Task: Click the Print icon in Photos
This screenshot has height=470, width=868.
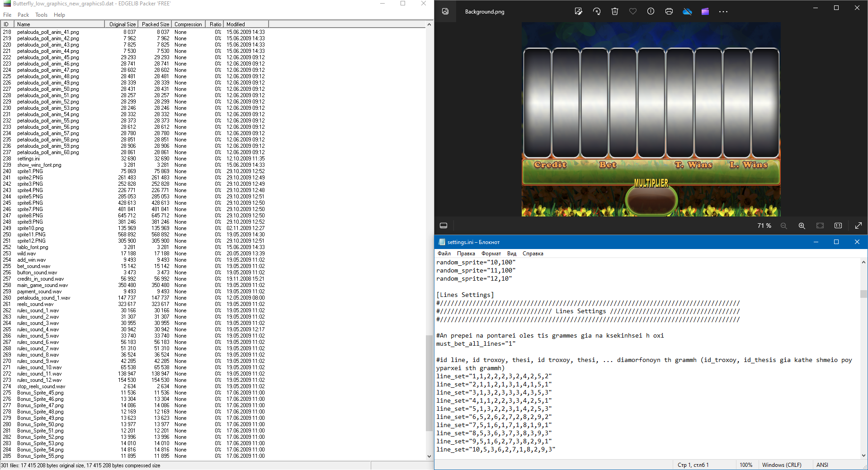Action: tap(669, 12)
